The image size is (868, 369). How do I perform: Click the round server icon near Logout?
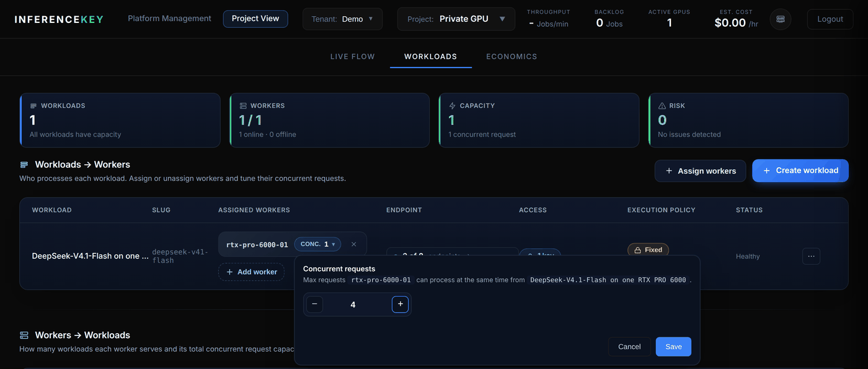tap(780, 19)
